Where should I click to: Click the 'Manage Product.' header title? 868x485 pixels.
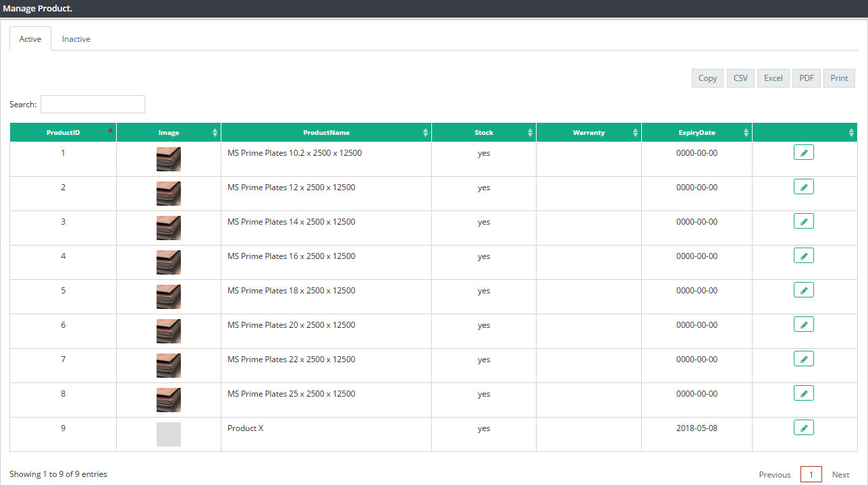[38, 9]
